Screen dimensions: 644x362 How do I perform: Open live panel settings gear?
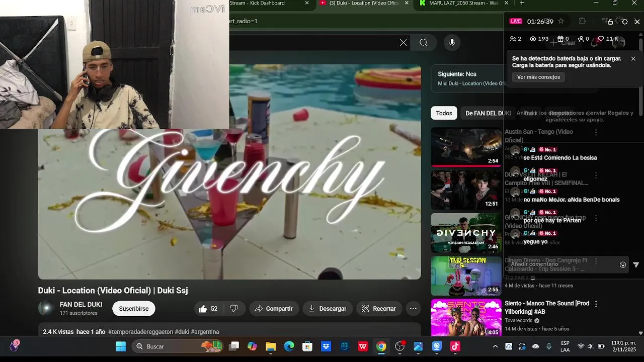tap(625, 22)
